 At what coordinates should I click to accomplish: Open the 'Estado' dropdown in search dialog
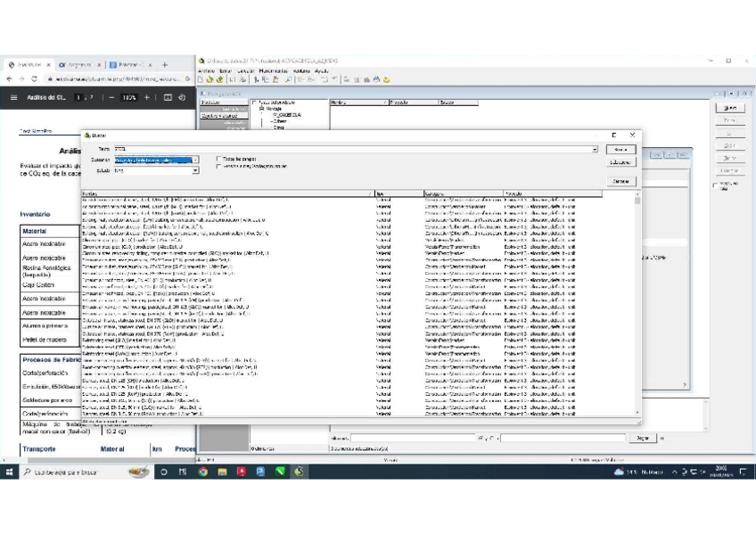pos(195,170)
